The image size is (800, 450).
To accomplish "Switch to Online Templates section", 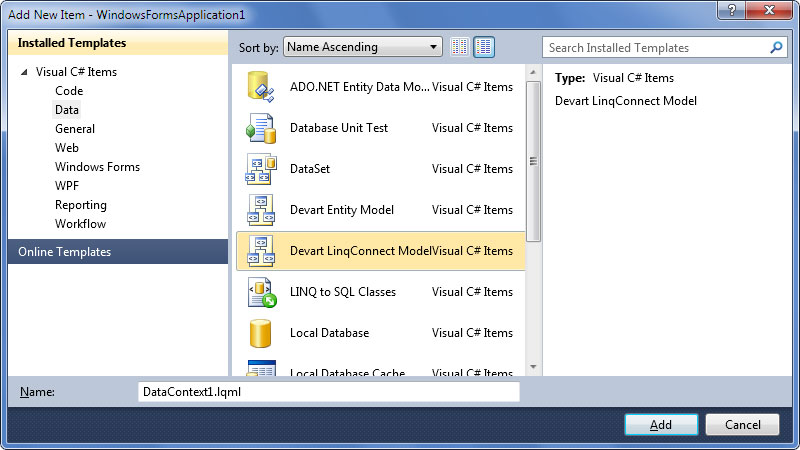I will click(118, 252).
